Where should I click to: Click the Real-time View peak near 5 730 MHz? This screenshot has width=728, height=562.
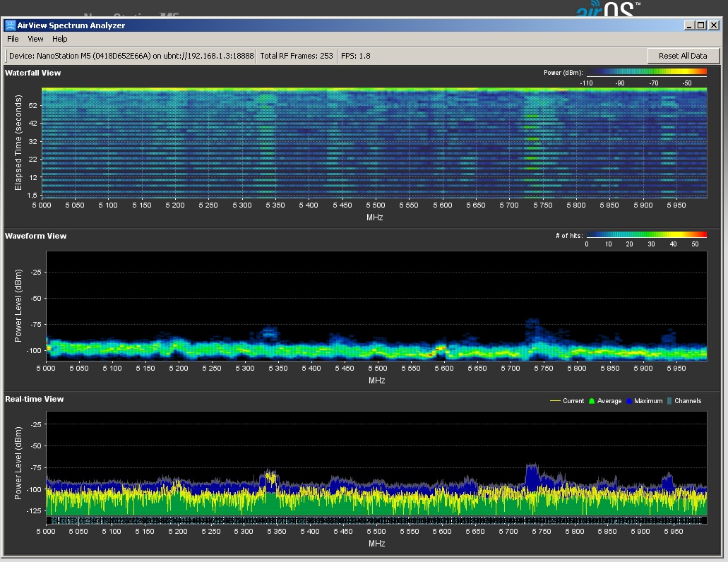click(532, 474)
